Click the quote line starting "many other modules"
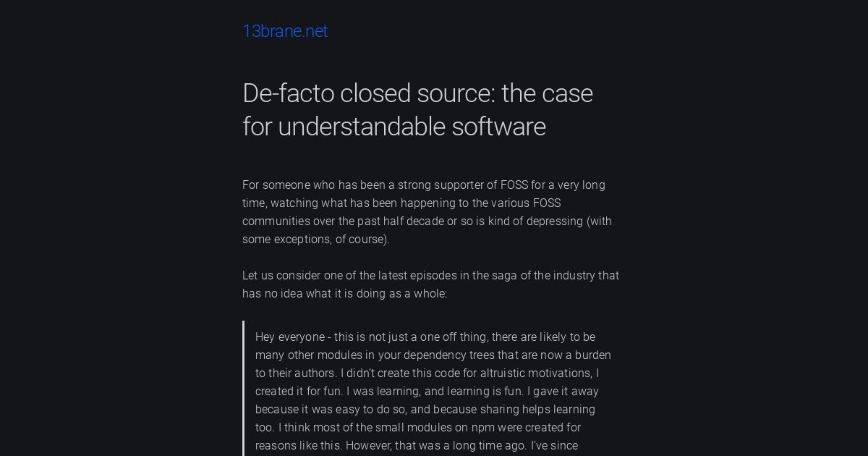Image resolution: width=868 pixels, height=456 pixels. [433, 355]
